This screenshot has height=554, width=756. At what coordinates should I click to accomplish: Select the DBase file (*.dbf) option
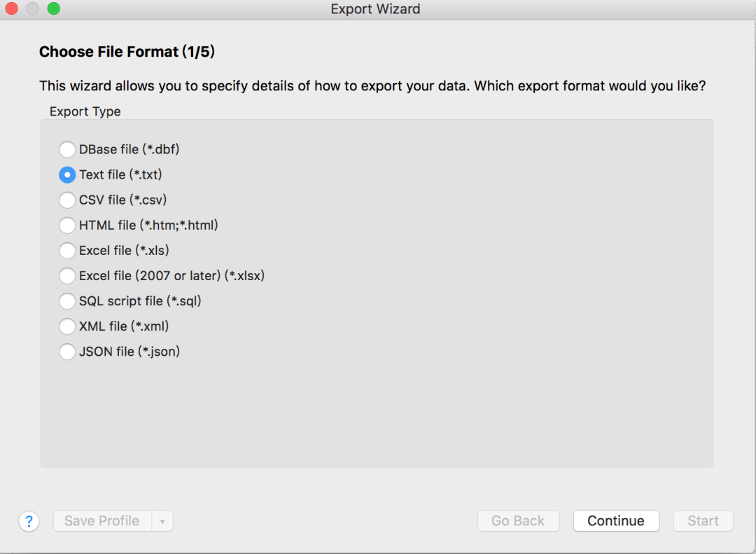point(67,149)
